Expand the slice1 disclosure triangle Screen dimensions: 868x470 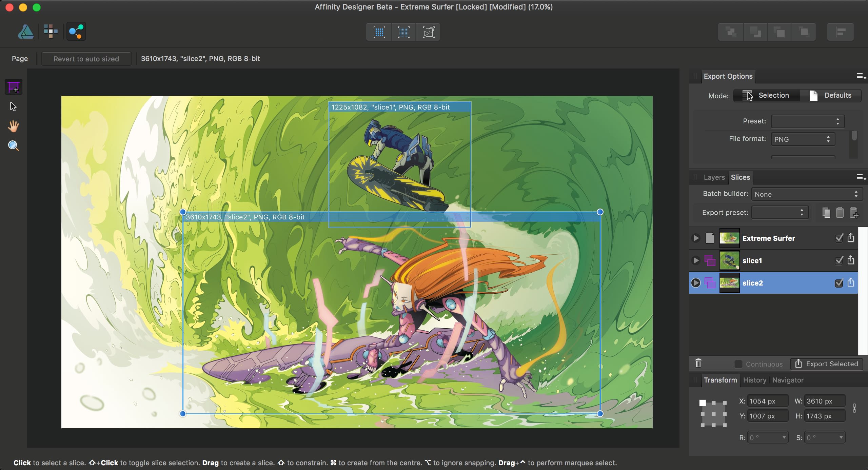tap(696, 260)
